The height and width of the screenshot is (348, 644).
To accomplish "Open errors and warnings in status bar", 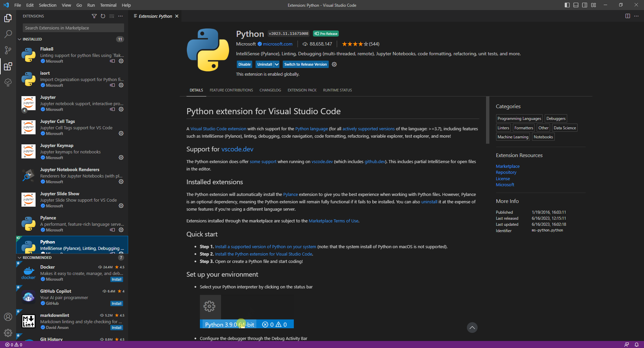I will pyautogui.click(x=14, y=345).
